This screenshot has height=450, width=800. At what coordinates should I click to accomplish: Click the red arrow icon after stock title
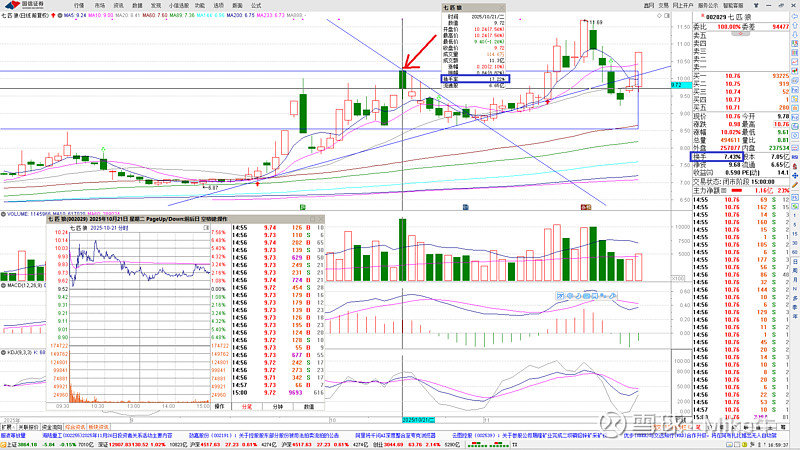(54, 16)
